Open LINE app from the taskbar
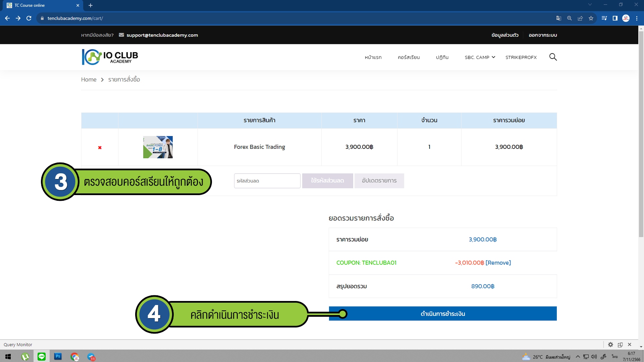This screenshot has height=362, width=644. 42,357
